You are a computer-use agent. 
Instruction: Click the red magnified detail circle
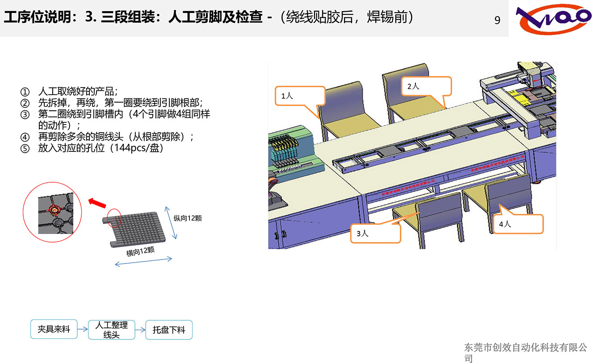click(52, 213)
